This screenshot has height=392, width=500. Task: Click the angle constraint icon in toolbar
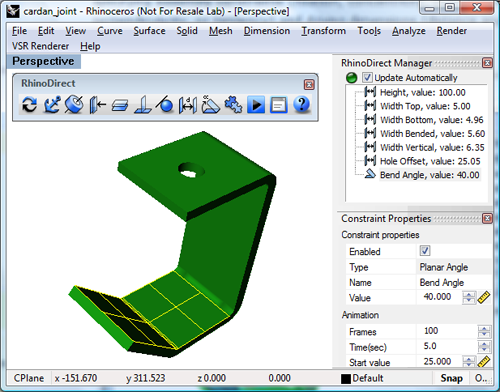tap(210, 105)
